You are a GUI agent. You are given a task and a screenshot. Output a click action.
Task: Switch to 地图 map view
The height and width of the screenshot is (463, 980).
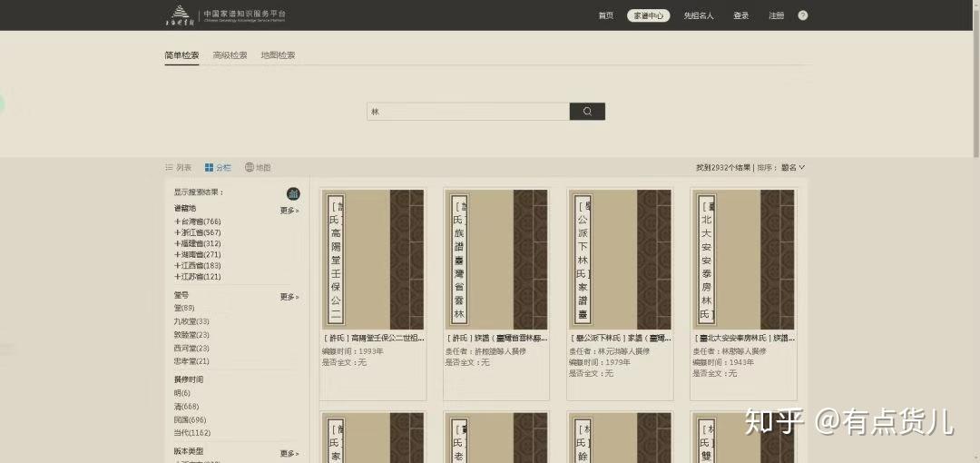pos(258,168)
